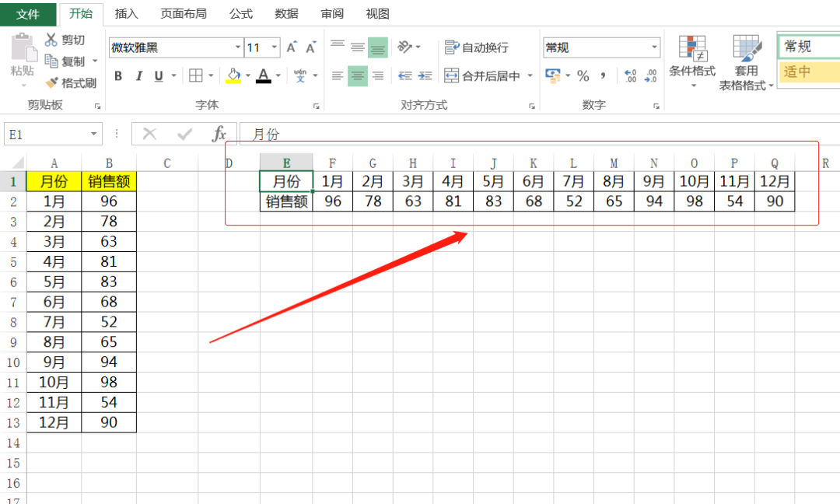Viewport: 840px width, 504px height.
Task: Toggle Underline formatting
Action: point(159,76)
